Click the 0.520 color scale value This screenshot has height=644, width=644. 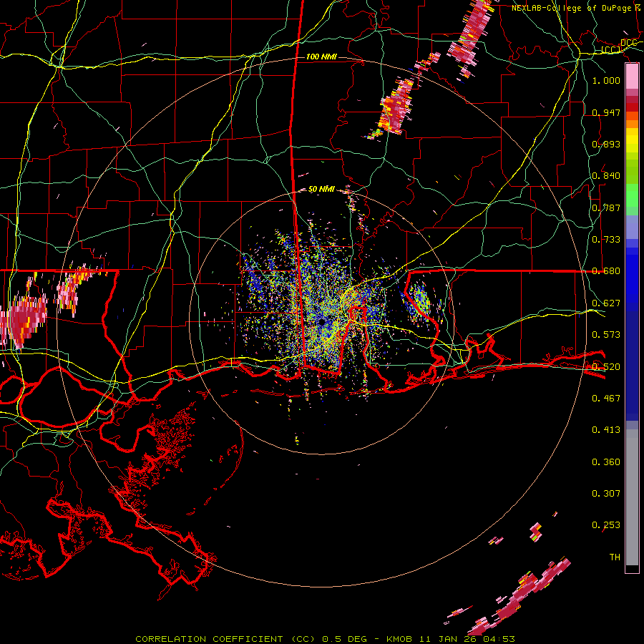606,367
